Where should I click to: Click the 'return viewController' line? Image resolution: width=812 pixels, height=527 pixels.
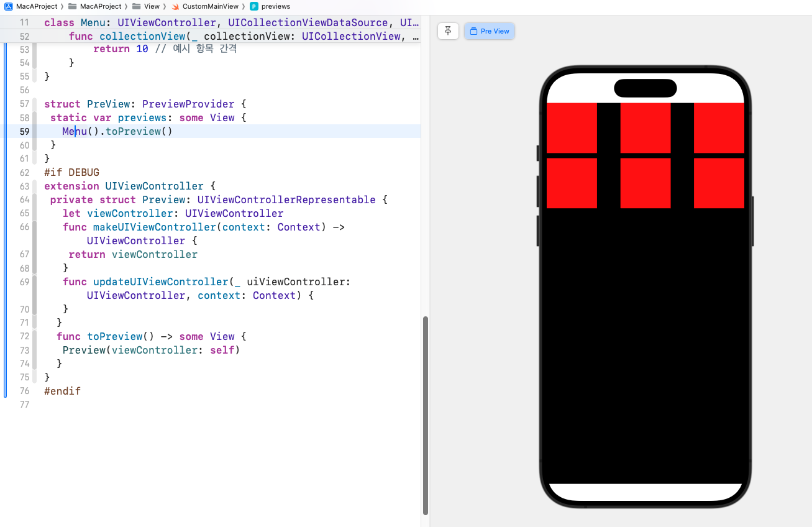click(133, 254)
